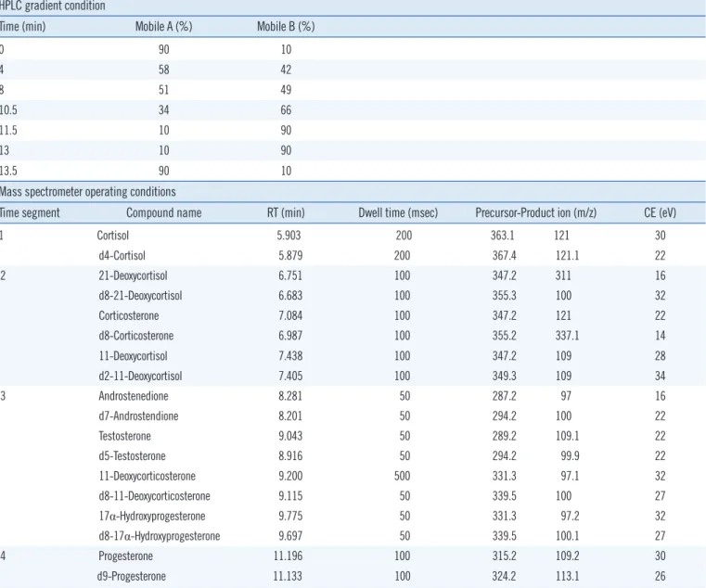Click the RT value 5.879
This screenshot has height=588, width=706.
(x=290, y=256)
